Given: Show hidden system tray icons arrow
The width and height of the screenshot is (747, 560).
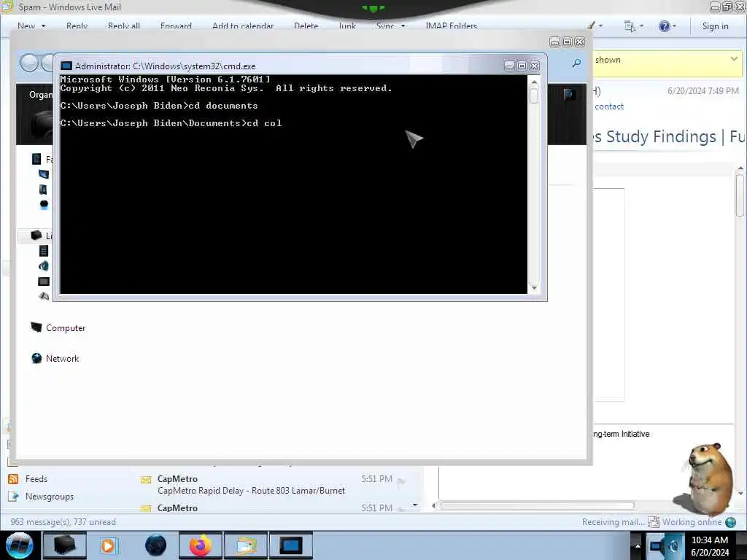Looking at the screenshot, I should click(x=638, y=545).
